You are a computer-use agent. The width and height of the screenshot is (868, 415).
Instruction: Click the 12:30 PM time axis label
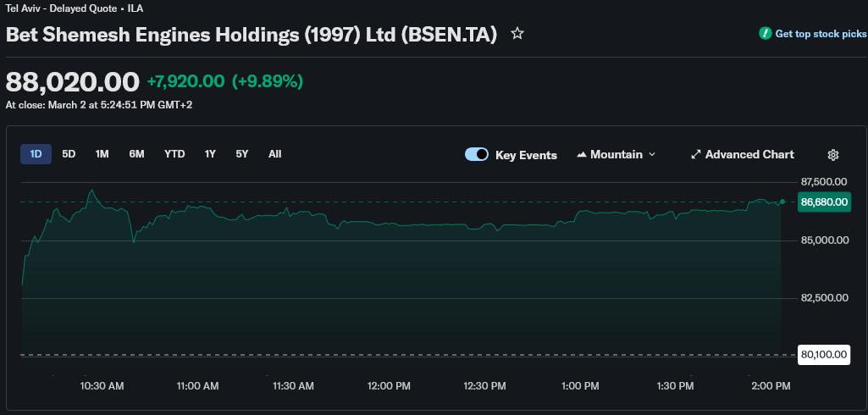[x=484, y=385]
